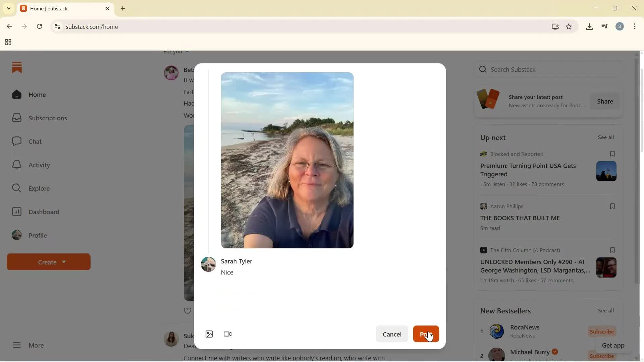The height and width of the screenshot is (362, 644).
Task: Subscribe to RocaNews
Action: [601, 331]
